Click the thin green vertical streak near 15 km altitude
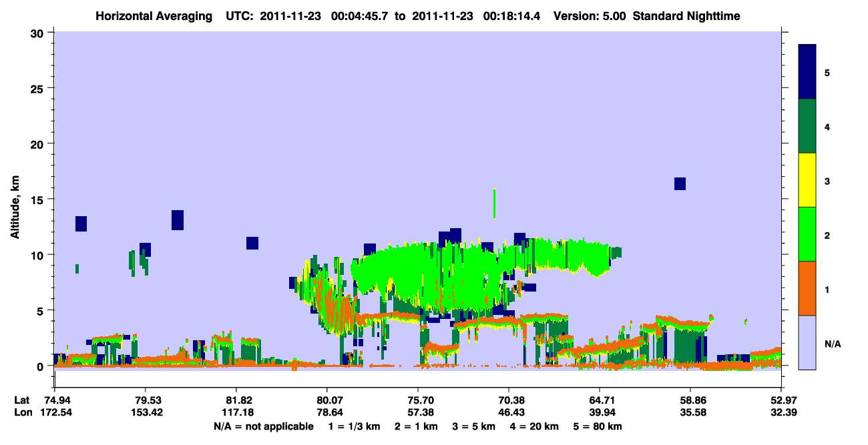 [x=494, y=203]
